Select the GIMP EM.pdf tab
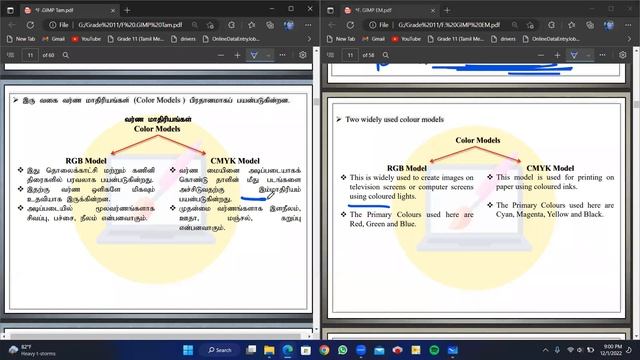The image size is (640, 360). [x=383, y=10]
